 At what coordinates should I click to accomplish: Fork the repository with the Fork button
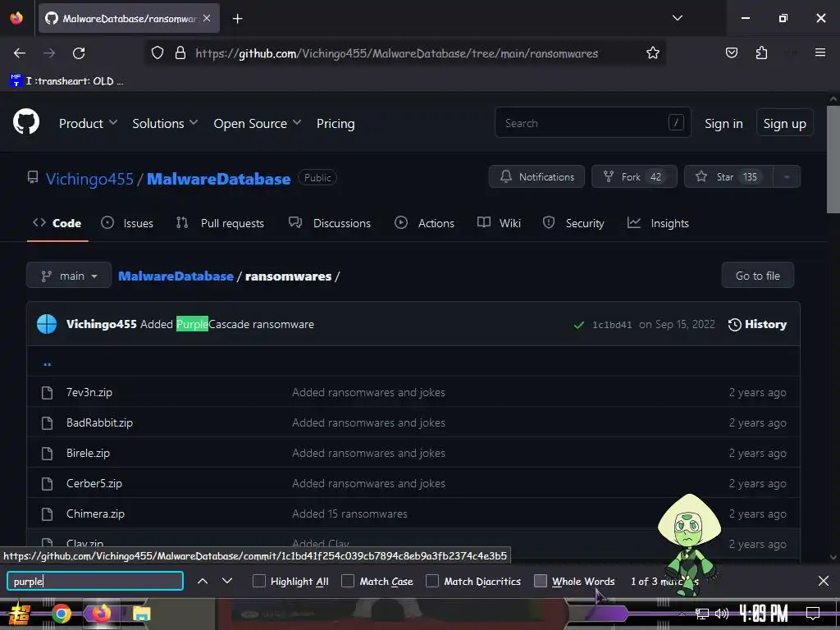(x=634, y=177)
